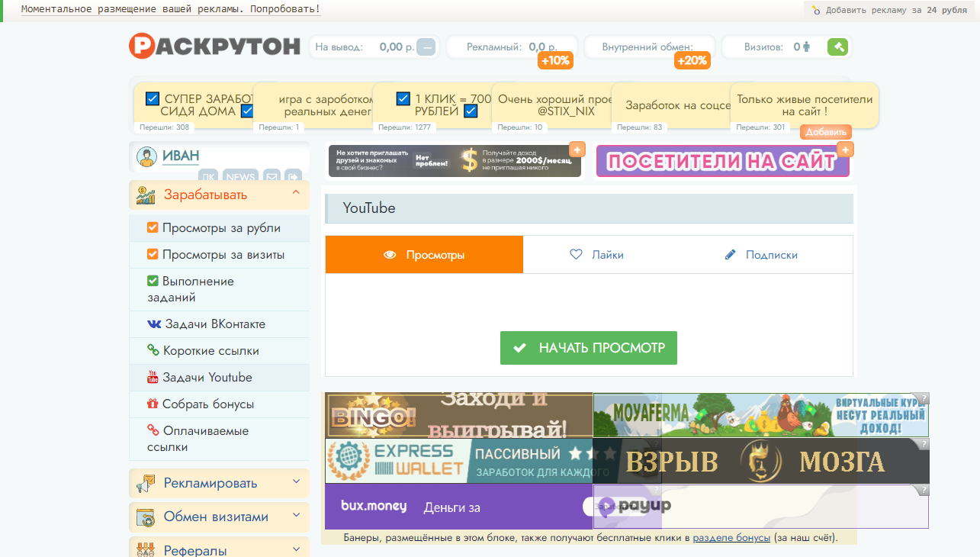This screenshot has width=980, height=557.
Task: Collapse the Зарабатывать section chevron
Action: click(297, 193)
